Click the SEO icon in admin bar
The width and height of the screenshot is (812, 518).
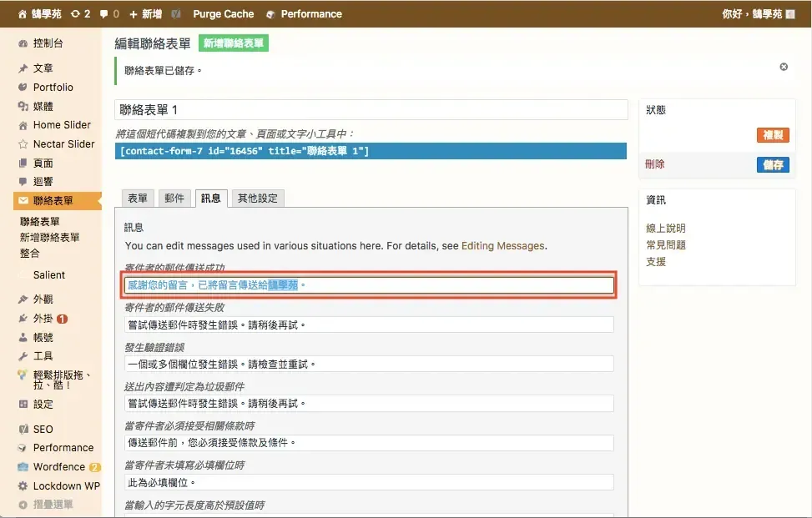(x=176, y=14)
